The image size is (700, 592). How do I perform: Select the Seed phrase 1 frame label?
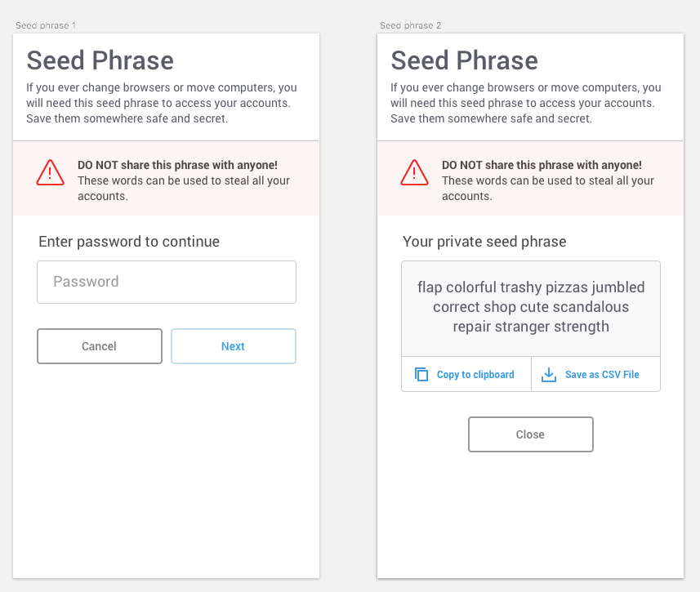[x=46, y=25]
